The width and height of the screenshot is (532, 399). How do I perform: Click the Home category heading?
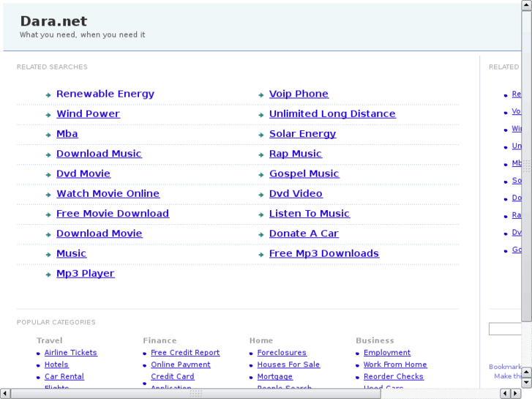tap(261, 340)
